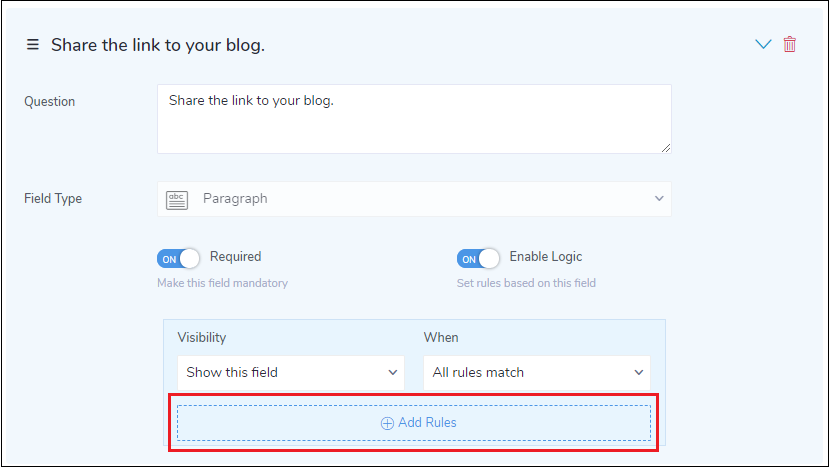Open the When 'All rules match' dropdown

(x=537, y=373)
